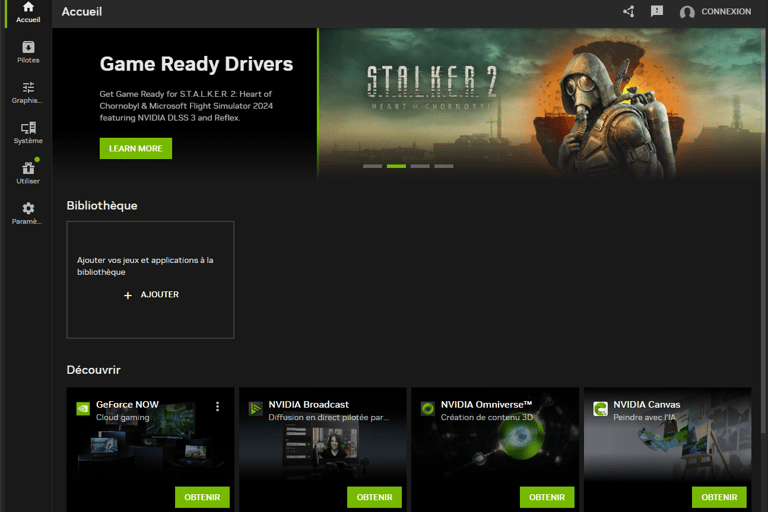768x512 pixels.
Task: Select the third banner carousel indicator
Action: 420,166
